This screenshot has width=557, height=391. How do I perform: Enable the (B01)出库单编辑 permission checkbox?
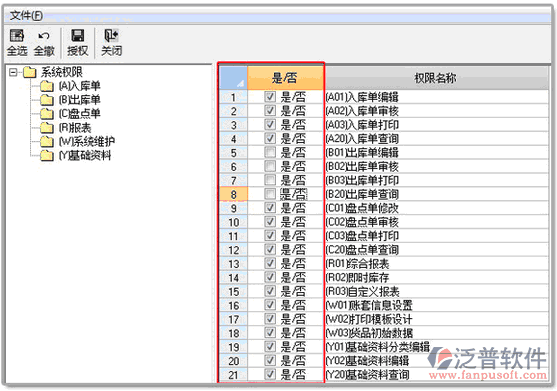[x=270, y=152]
